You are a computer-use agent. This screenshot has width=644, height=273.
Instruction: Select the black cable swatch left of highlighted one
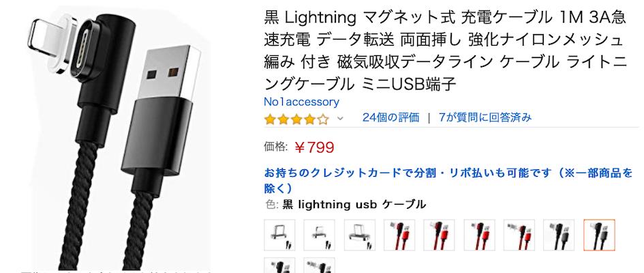click(x=559, y=235)
